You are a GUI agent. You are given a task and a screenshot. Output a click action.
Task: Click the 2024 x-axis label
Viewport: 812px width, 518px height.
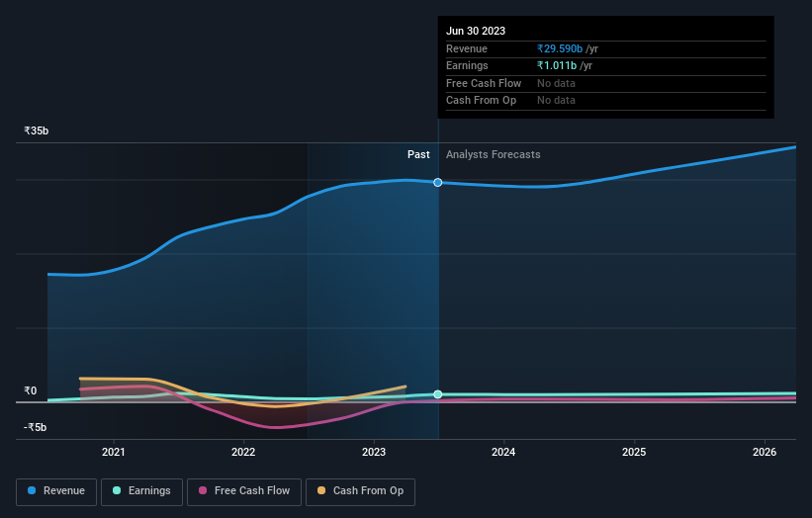click(503, 453)
